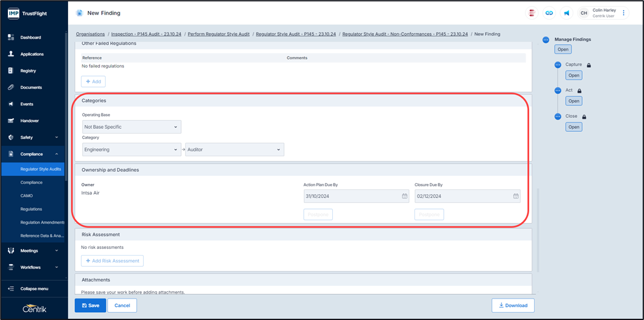Click the Documents paperclip icon
The image size is (644, 320).
click(x=11, y=88)
